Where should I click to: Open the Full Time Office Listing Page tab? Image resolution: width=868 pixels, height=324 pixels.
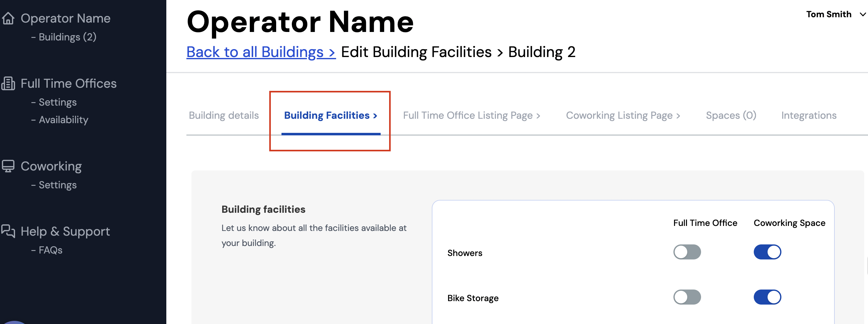471,115
